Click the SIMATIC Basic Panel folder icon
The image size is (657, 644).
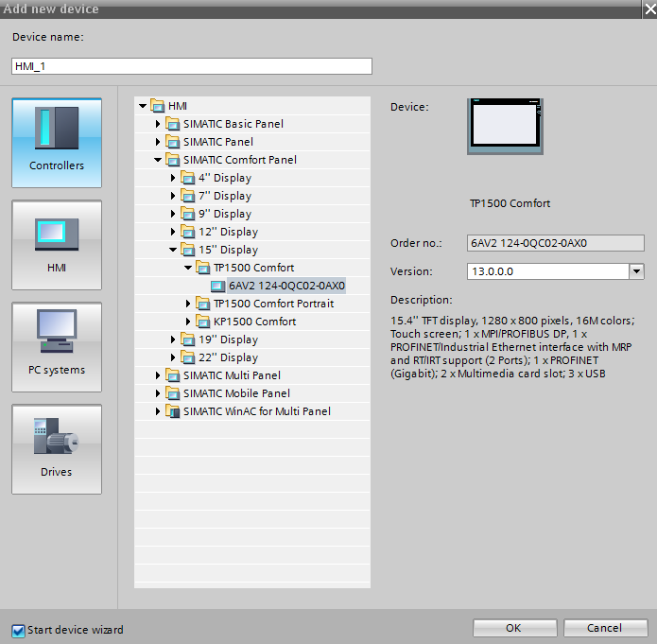tap(173, 124)
